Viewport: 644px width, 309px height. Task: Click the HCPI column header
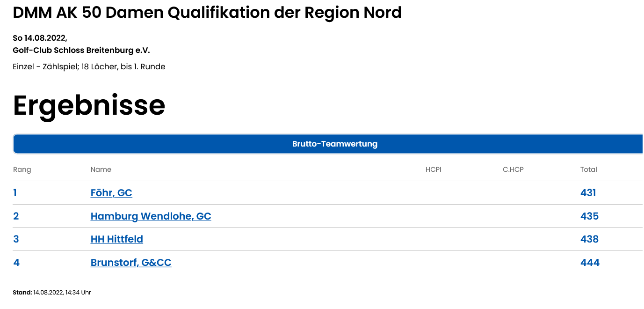434,169
